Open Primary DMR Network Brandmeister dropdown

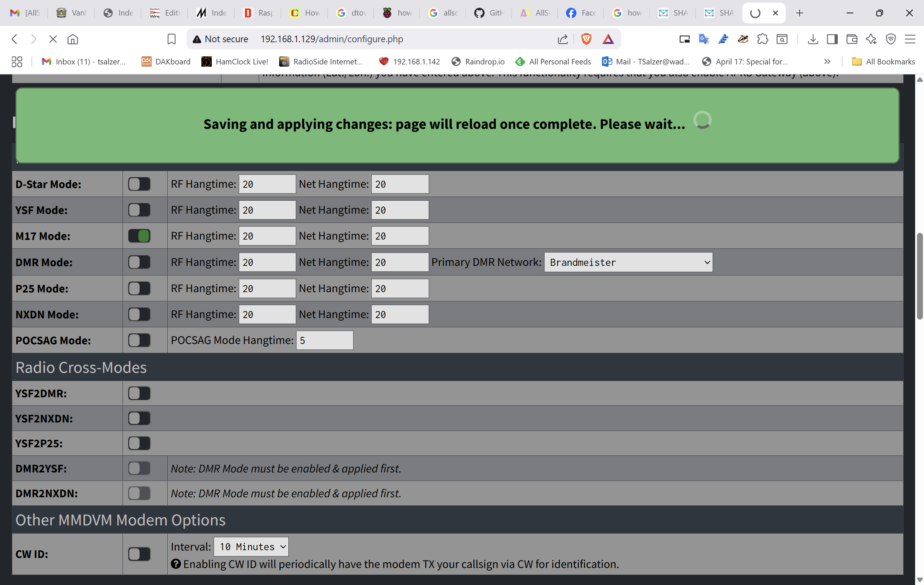(628, 262)
